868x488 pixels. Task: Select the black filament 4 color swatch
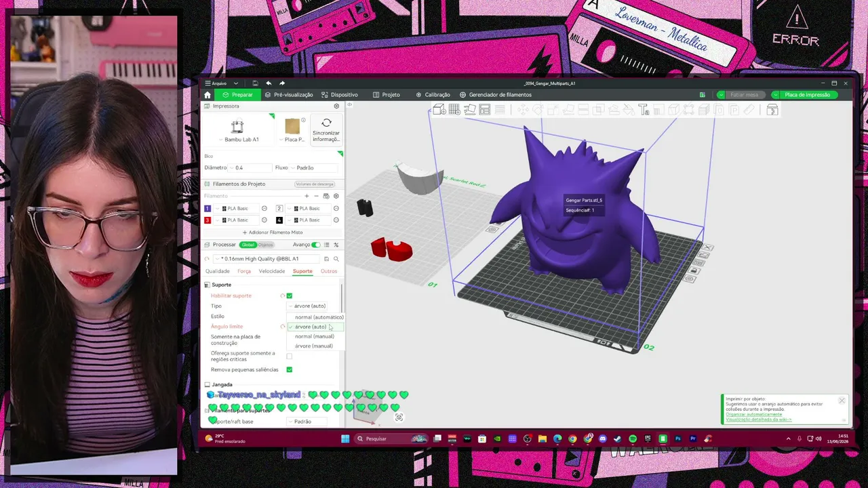(x=279, y=220)
